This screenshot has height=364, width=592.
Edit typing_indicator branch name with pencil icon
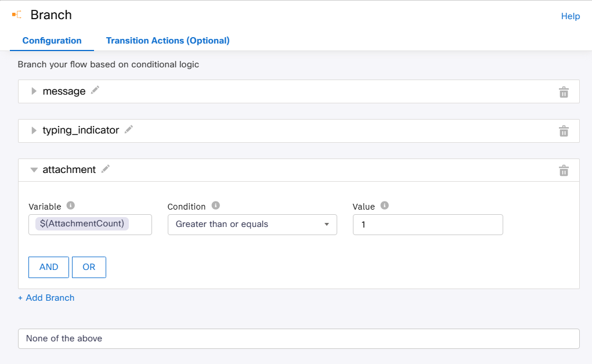129,129
